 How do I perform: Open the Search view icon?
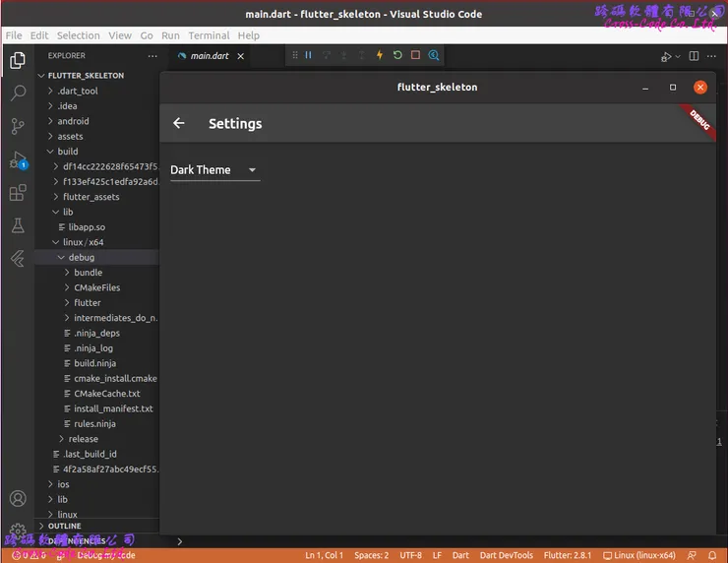(x=18, y=93)
